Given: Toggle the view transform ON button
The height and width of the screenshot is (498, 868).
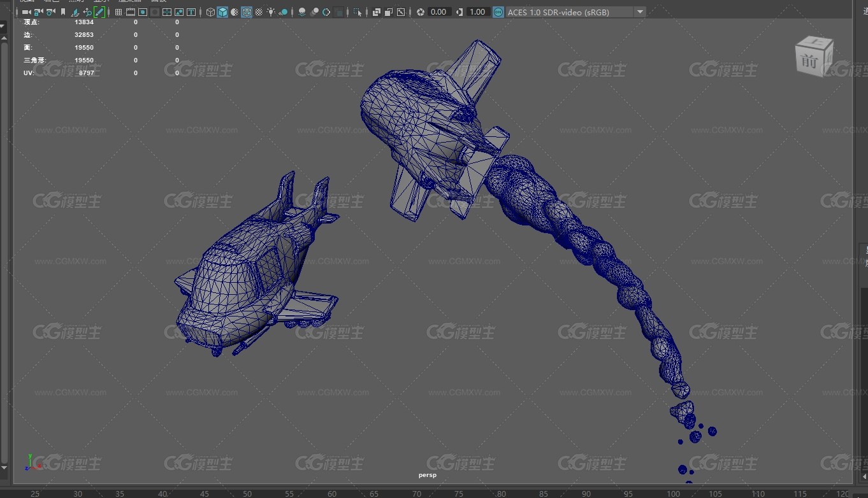Looking at the screenshot, I should click(x=498, y=12).
